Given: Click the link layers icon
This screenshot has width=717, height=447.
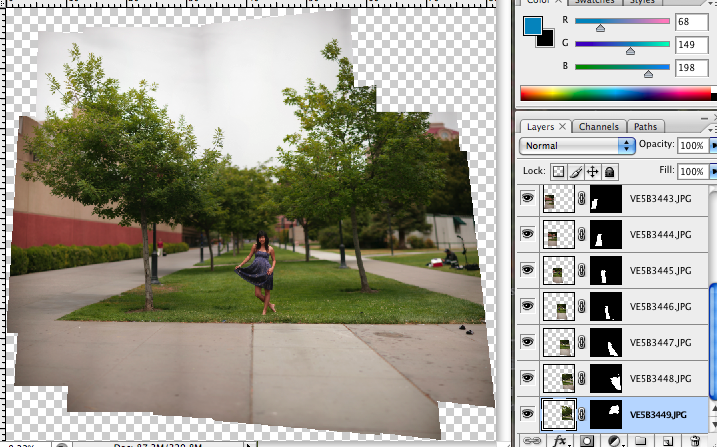Looking at the screenshot, I should click(x=532, y=440).
